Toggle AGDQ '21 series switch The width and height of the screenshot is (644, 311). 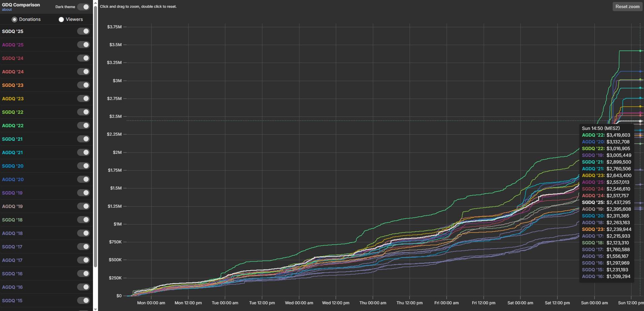pos(83,152)
